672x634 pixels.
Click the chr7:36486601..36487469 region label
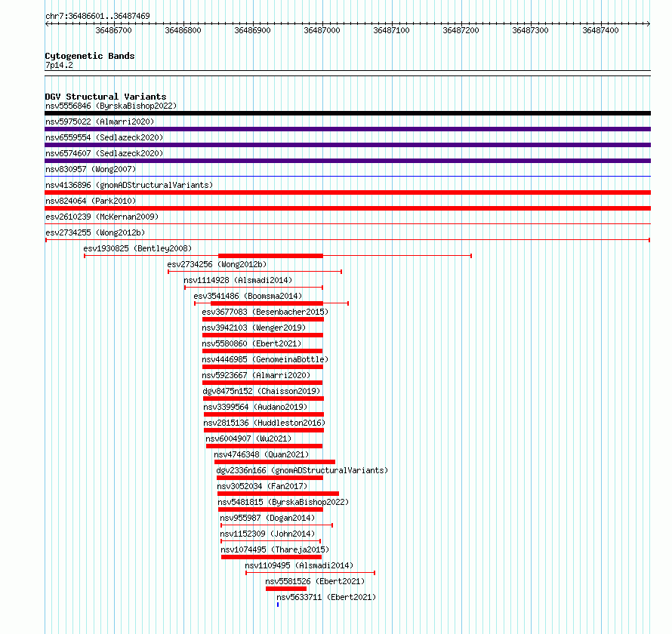97,16
